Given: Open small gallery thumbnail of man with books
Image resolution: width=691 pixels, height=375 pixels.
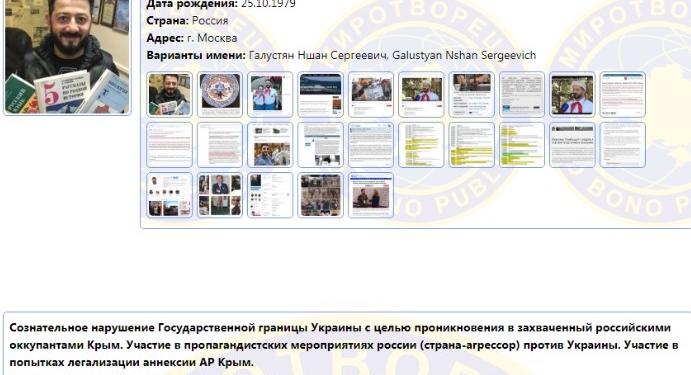Looking at the screenshot, I should pyautogui.click(x=169, y=94).
